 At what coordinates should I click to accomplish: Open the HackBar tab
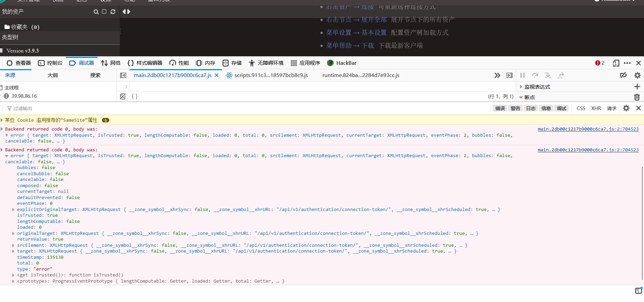point(342,63)
